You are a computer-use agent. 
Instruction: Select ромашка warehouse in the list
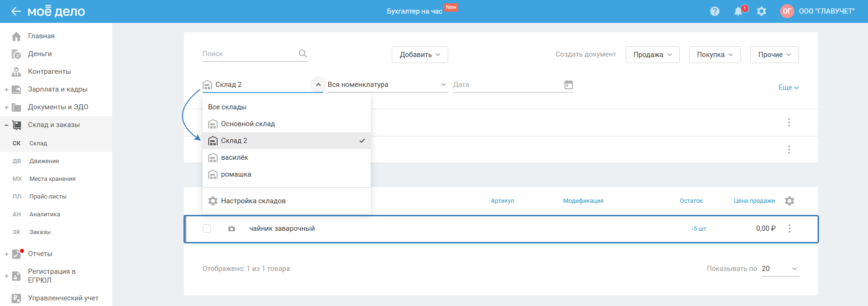pyautogui.click(x=286, y=174)
